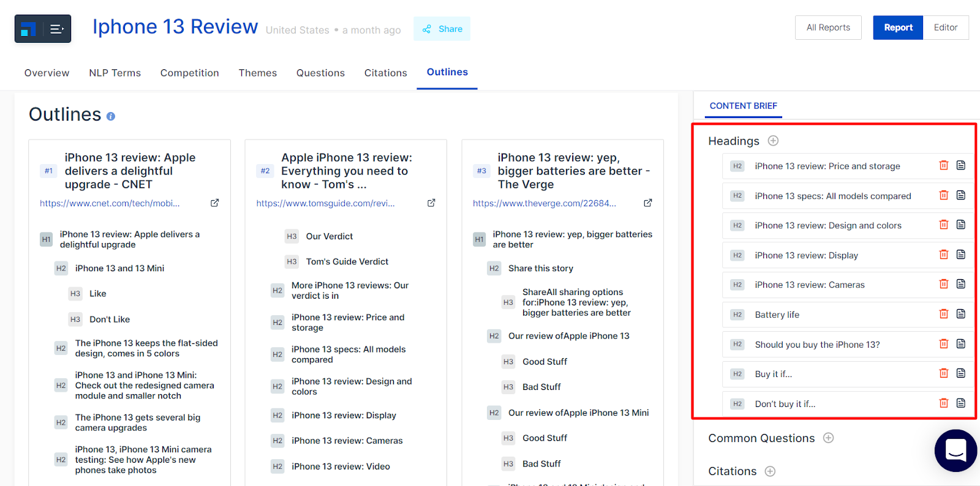Delete 'iPhone 13 review: Display' heading
This screenshot has height=486, width=980.
point(943,255)
